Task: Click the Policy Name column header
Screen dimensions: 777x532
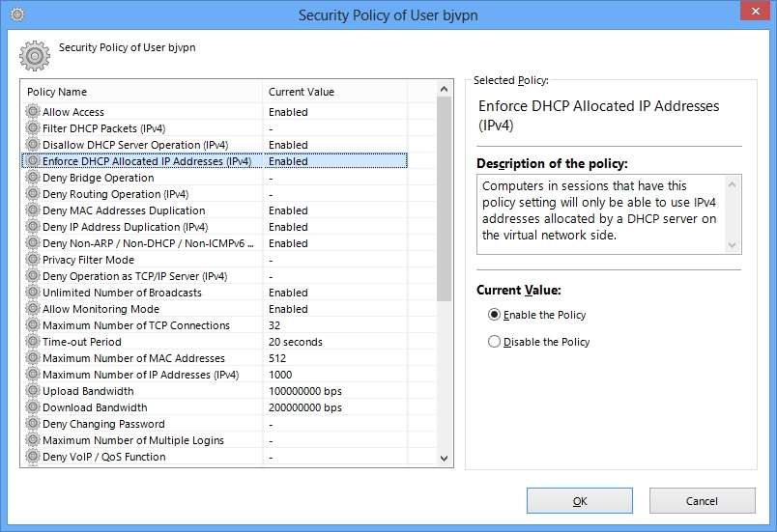Action: (x=142, y=92)
